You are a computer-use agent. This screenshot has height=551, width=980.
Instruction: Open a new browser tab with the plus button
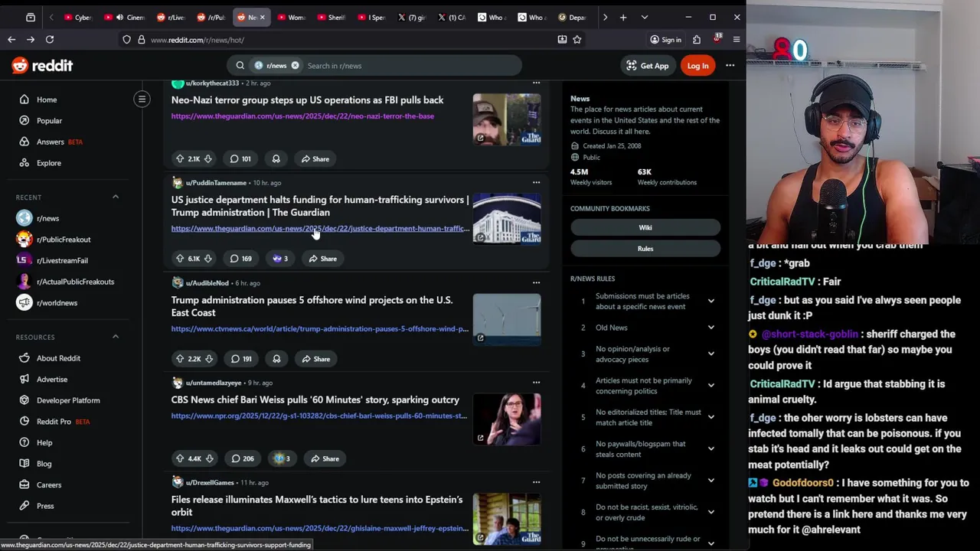(x=623, y=17)
